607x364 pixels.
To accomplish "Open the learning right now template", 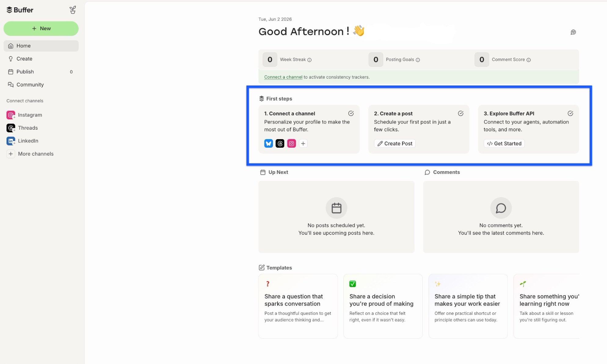I will click(x=546, y=306).
